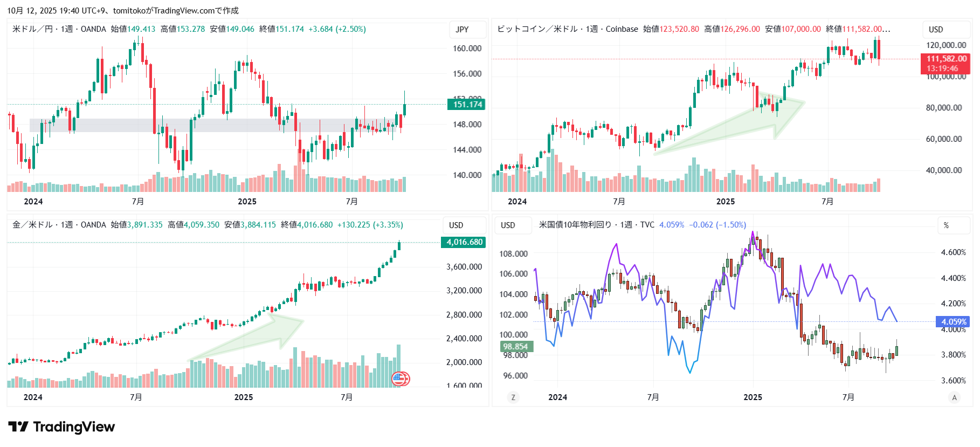Viewport: 980px width, 447px height.
Task: Click the red 111,582.00 Bitcoin price label
Action: point(947,63)
